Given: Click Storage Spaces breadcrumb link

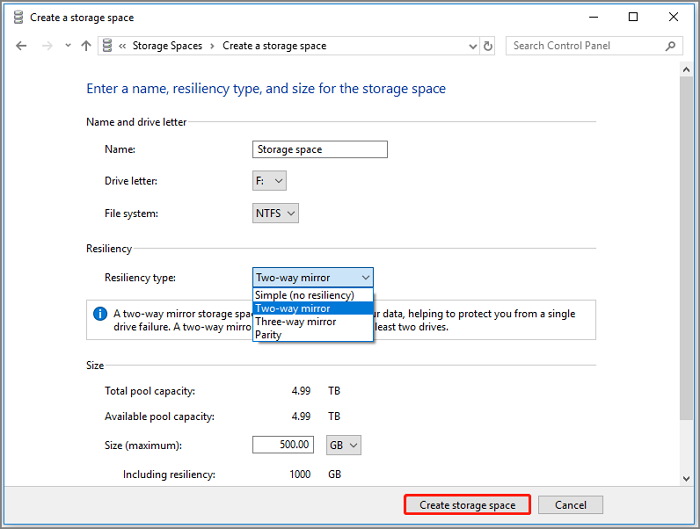Looking at the screenshot, I should (167, 46).
